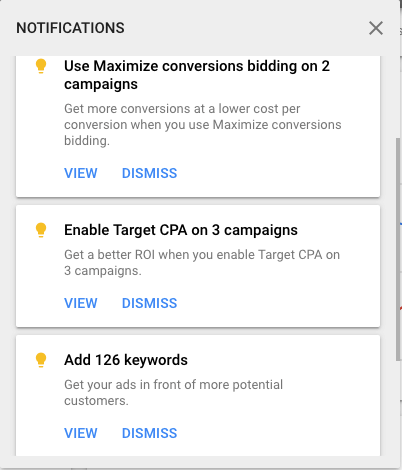Image resolution: width=402 pixels, height=470 pixels.
Task: Click the 'Get a better ROI' description text
Action: click(202, 263)
